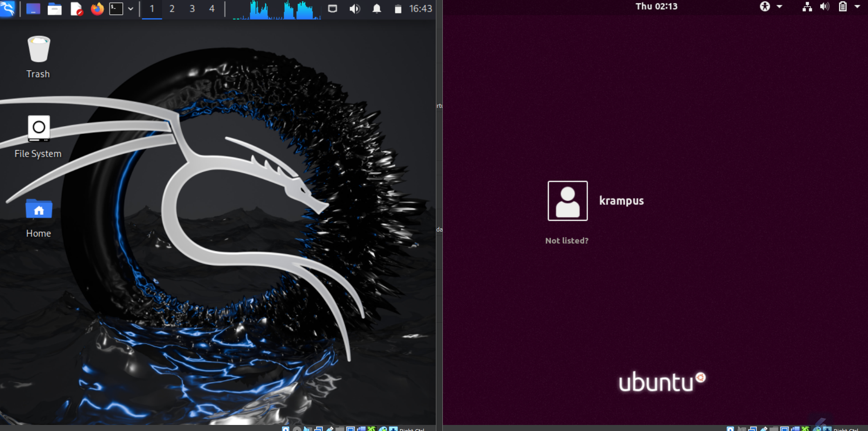Open the Kali clock showing 16:43

(x=421, y=9)
